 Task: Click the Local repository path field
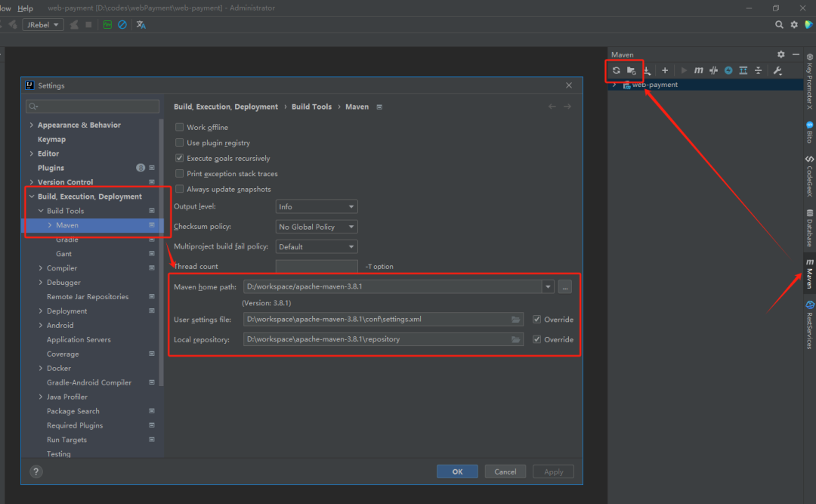click(x=383, y=339)
